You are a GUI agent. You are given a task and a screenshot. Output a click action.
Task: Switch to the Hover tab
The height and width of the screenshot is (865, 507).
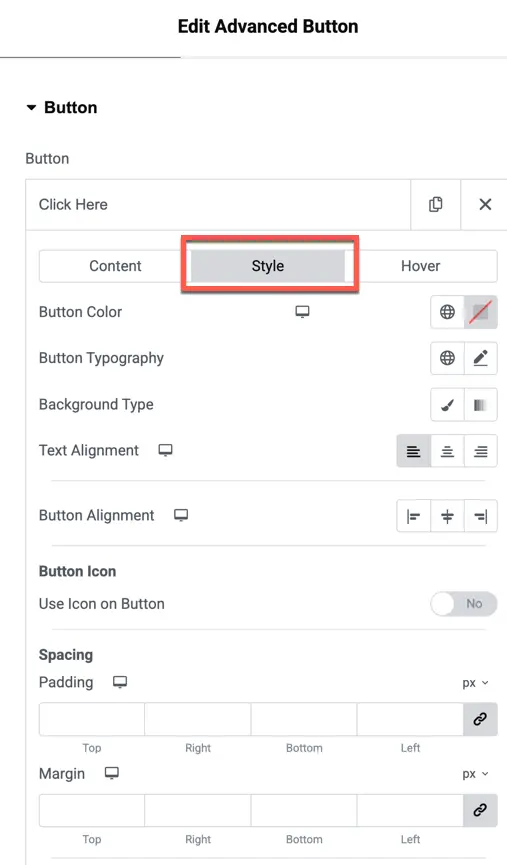[x=420, y=266]
